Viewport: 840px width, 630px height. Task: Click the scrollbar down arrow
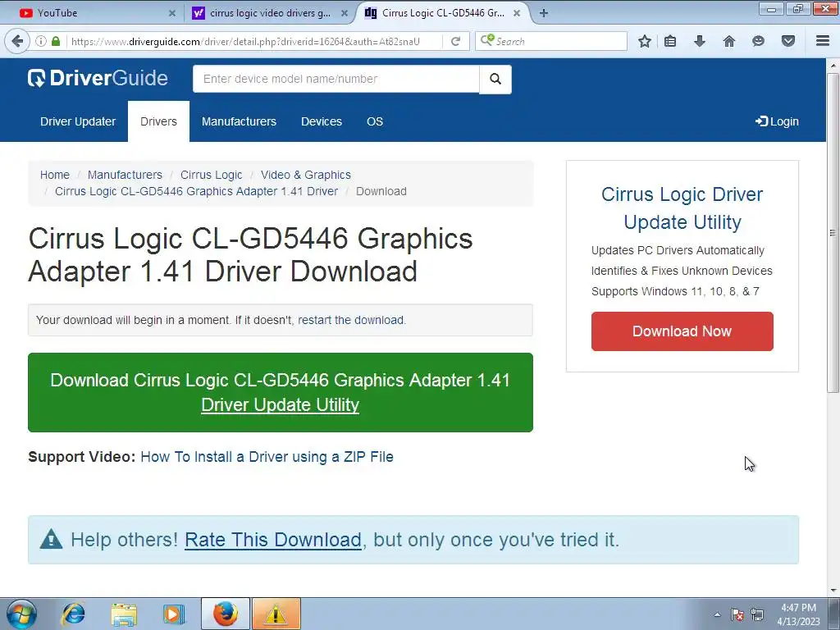833,591
